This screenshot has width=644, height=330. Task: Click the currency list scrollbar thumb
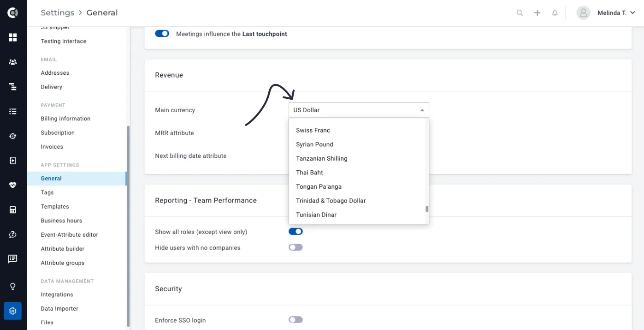427,209
